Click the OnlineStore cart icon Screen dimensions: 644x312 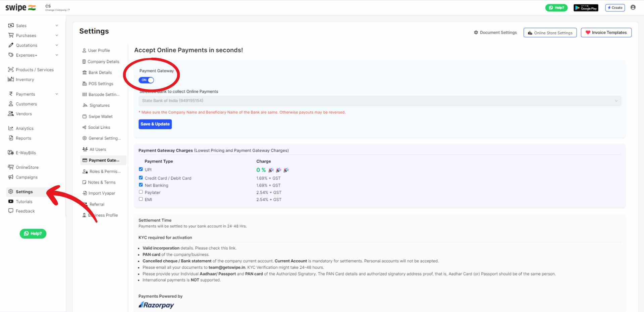(x=11, y=167)
